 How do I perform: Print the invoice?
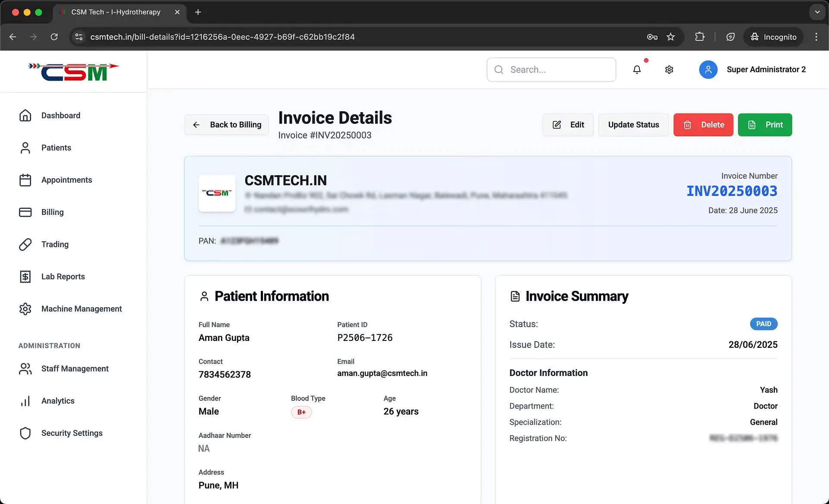[x=765, y=125]
